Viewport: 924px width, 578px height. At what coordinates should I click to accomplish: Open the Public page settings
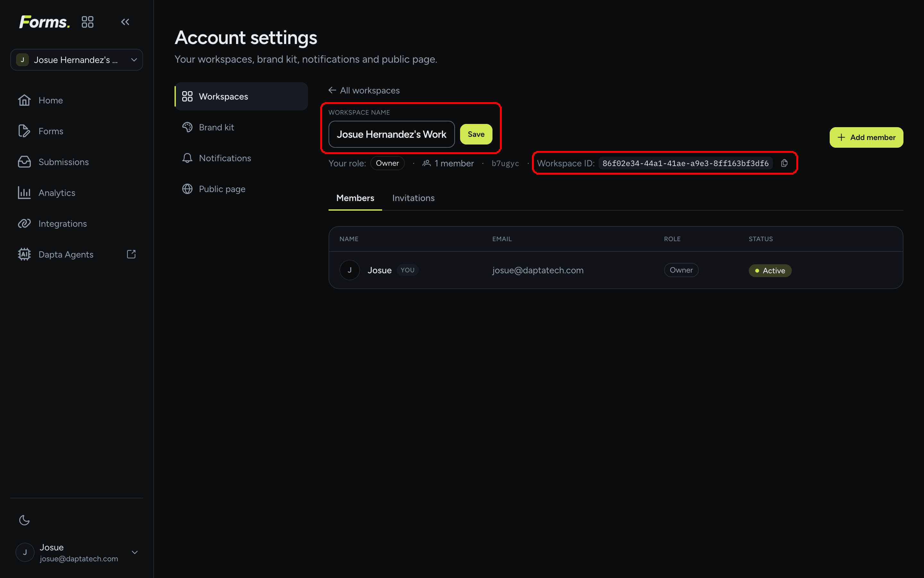point(241,189)
